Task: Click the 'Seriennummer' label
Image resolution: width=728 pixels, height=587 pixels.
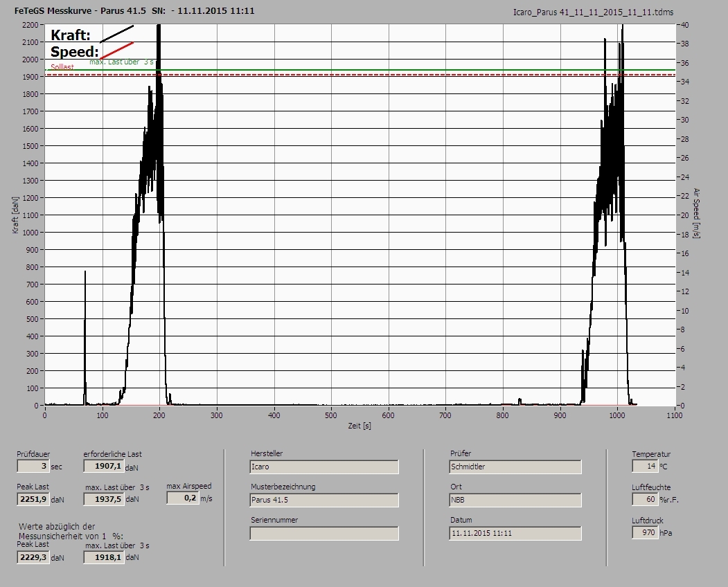Action: [x=274, y=520]
